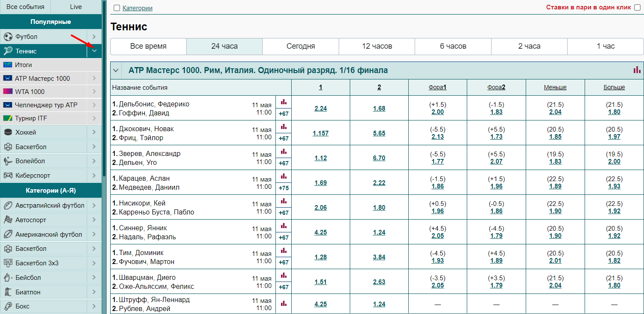Expand the ATP Мастерс 1000 sidebar arrow
644x314 pixels.
94,78
